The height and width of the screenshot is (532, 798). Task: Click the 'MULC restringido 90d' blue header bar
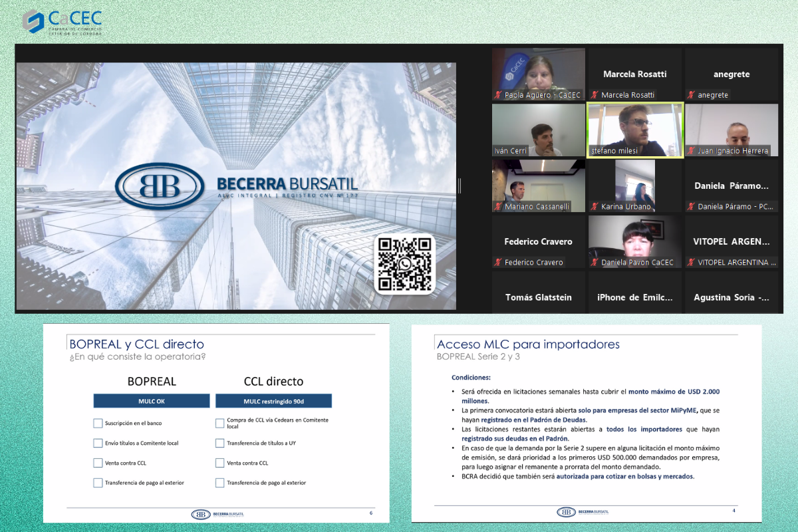click(273, 401)
